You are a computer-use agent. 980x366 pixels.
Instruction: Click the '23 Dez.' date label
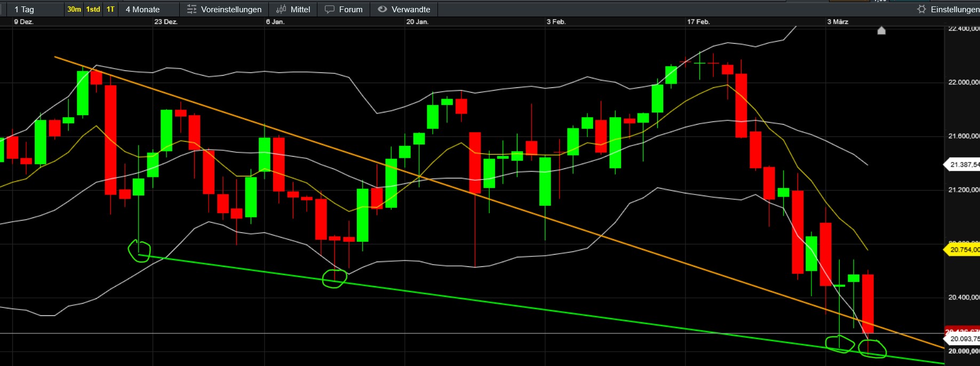[166, 22]
